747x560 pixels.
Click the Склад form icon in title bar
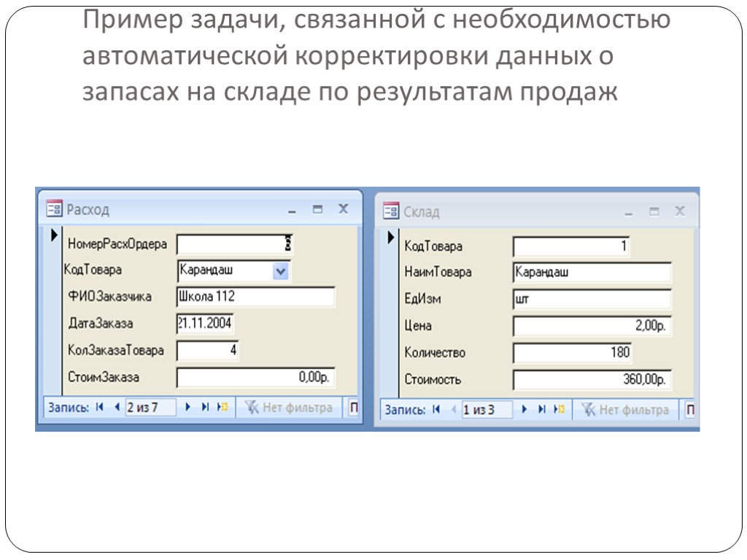click(x=391, y=211)
